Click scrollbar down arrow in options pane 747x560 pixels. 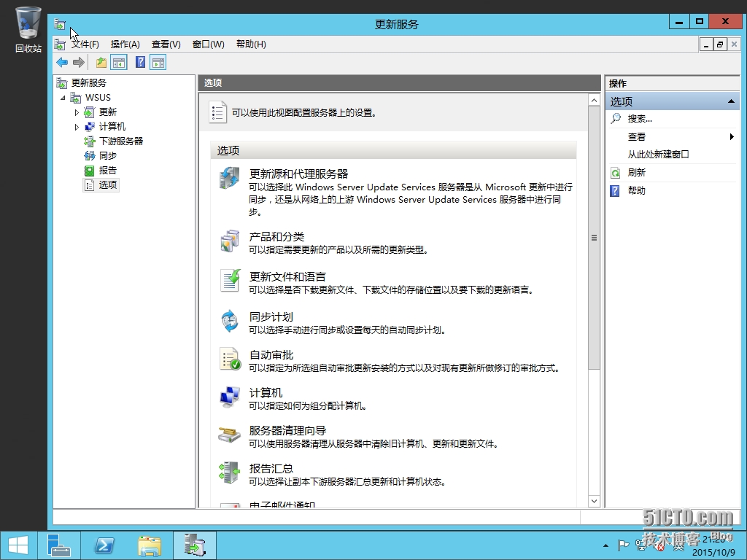594,501
